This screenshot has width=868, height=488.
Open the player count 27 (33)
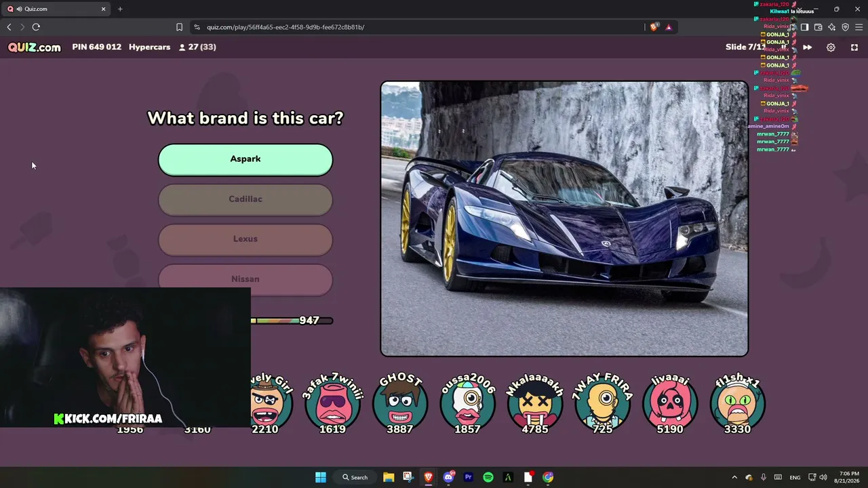(x=197, y=47)
